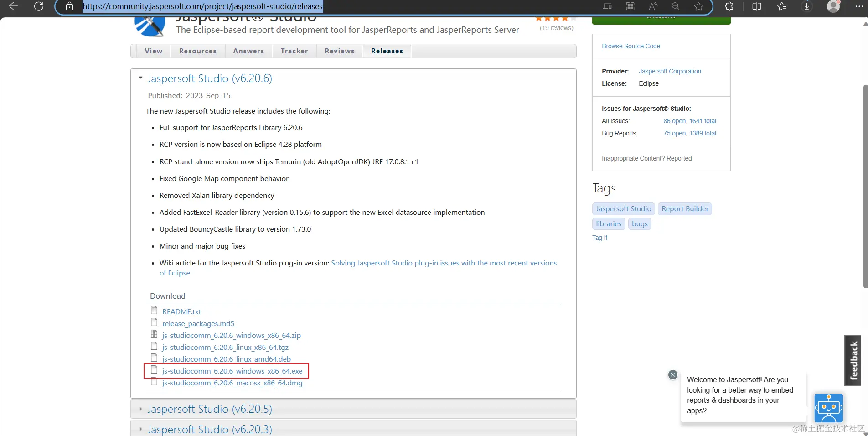Screen dimensions: 868x436
Task: Open the downloads icon
Action: (x=806, y=6)
